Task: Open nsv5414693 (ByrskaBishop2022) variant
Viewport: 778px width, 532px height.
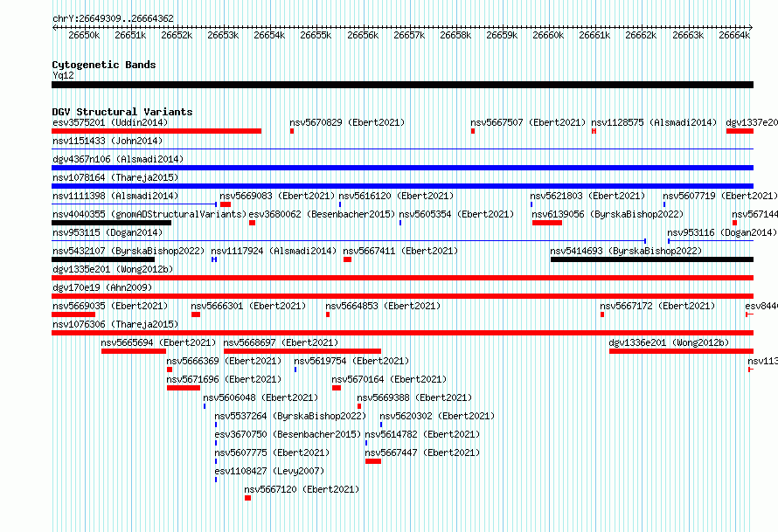Action: pos(626,251)
